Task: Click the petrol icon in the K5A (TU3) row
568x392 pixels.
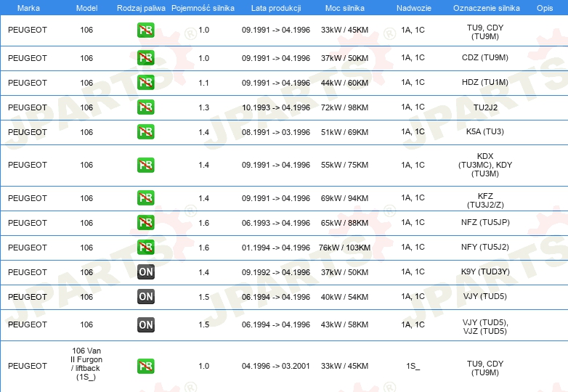Action: (x=145, y=131)
